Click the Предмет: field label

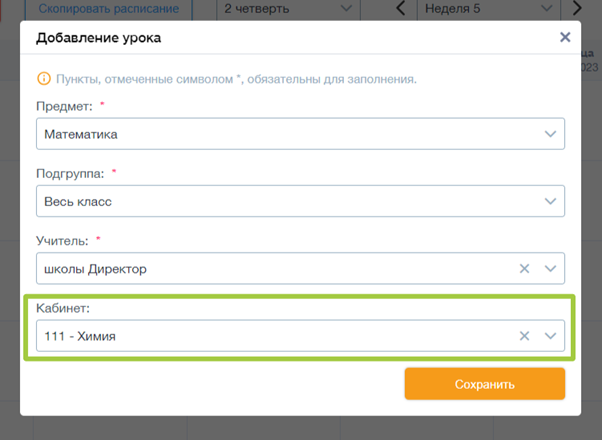(x=64, y=106)
